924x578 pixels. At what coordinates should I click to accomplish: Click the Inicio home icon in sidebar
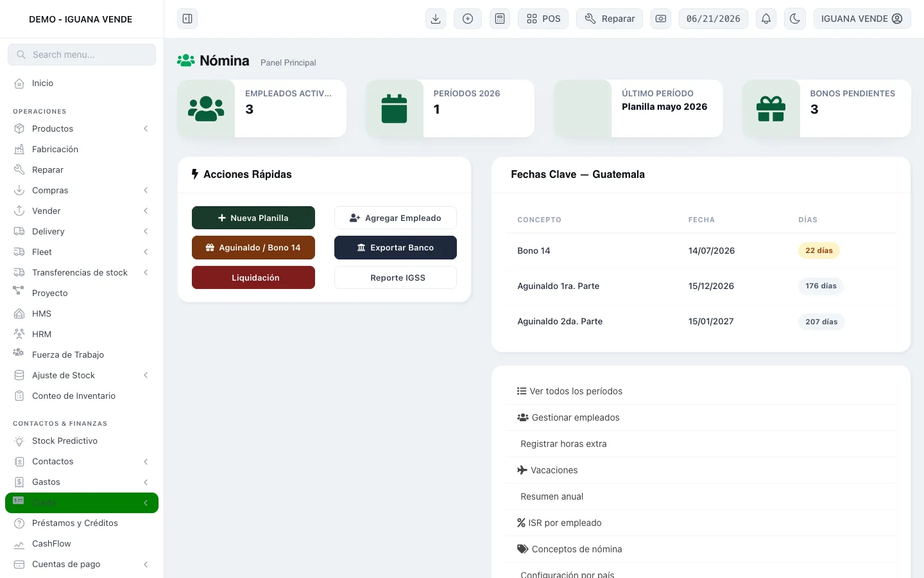pos(19,83)
